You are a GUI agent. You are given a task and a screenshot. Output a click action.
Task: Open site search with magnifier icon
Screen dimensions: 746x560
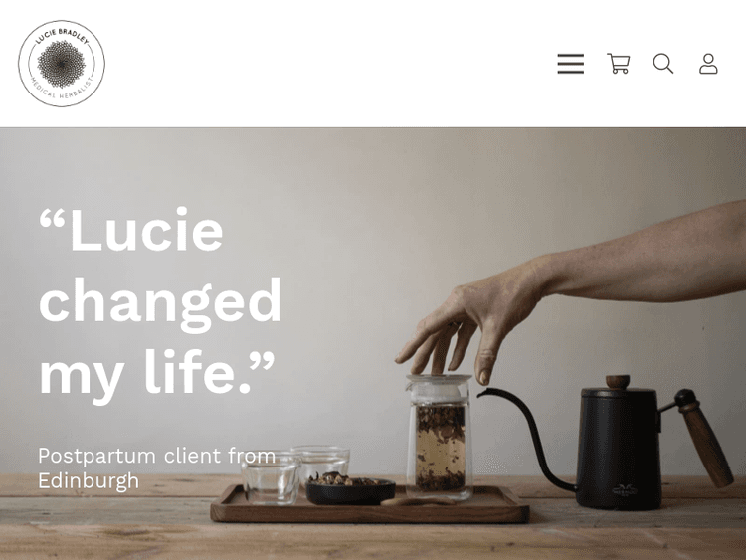coord(663,64)
